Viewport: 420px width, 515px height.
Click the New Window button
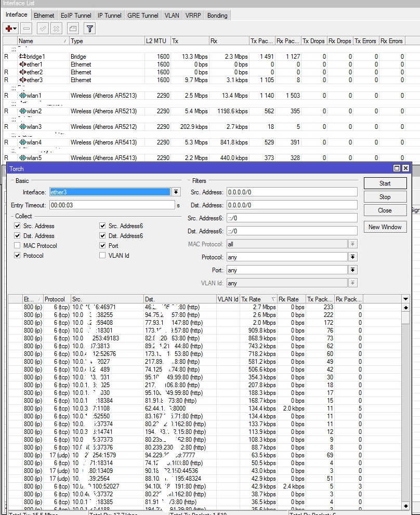385,227
